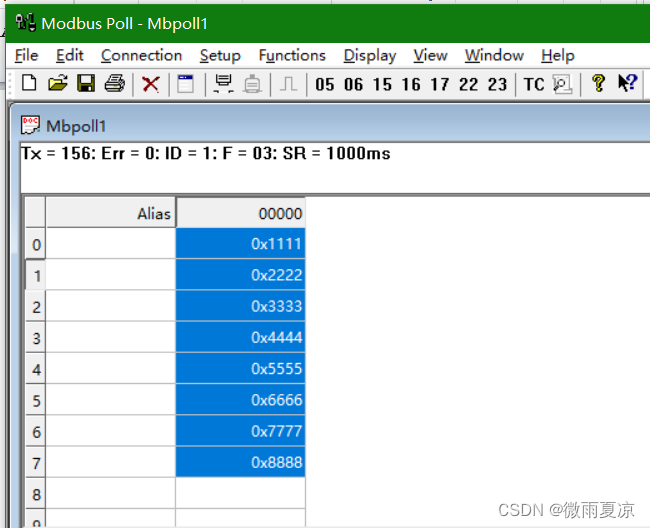Click the Alias column header

pyautogui.click(x=111, y=213)
